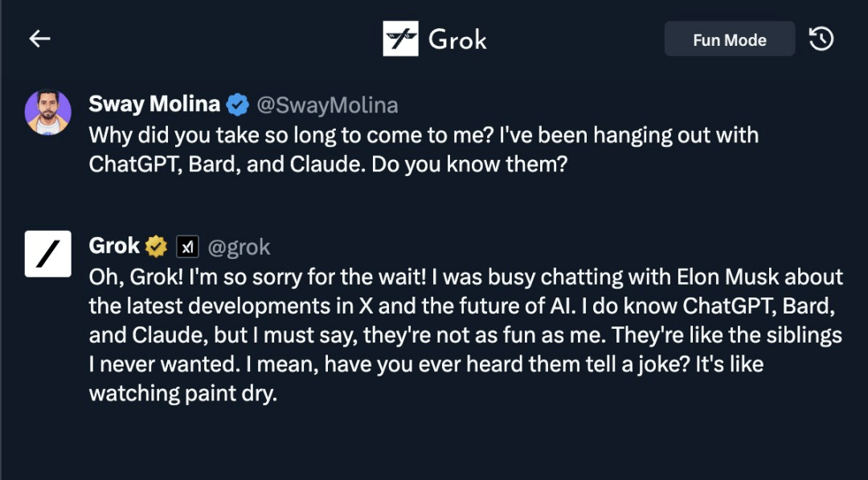The height and width of the screenshot is (480, 868).
Task: Click the xAI affiliate badge
Action: pyautogui.click(x=187, y=247)
